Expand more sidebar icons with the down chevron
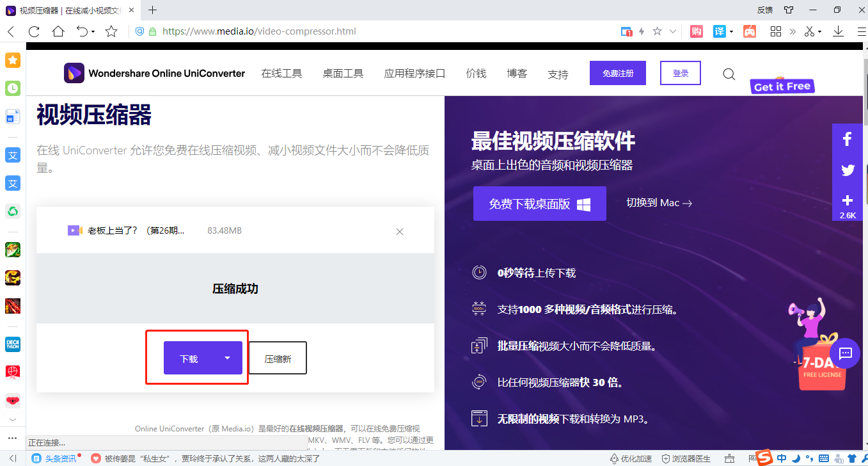Image resolution: width=868 pixels, height=466 pixels. click(13, 420)
